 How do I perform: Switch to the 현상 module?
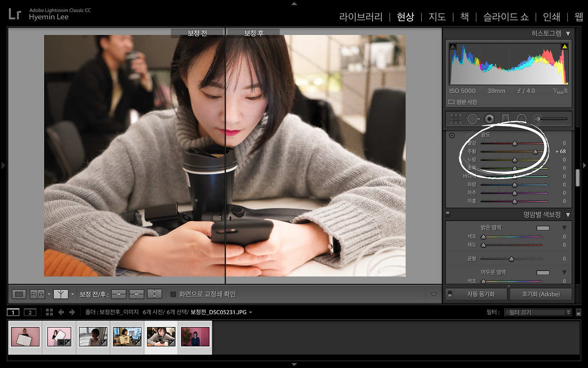click(405, 17)
